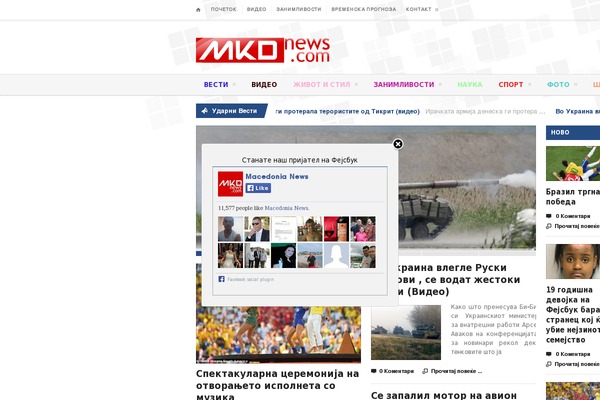
Task: Open ПОЧЕТОК in the top menu
Action: (223, 9)
